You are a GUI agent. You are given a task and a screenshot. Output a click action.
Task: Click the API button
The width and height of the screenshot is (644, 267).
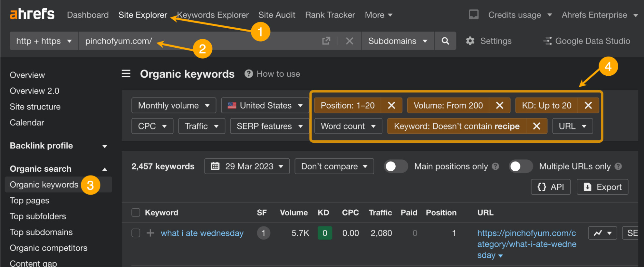(x=551, y=187)
